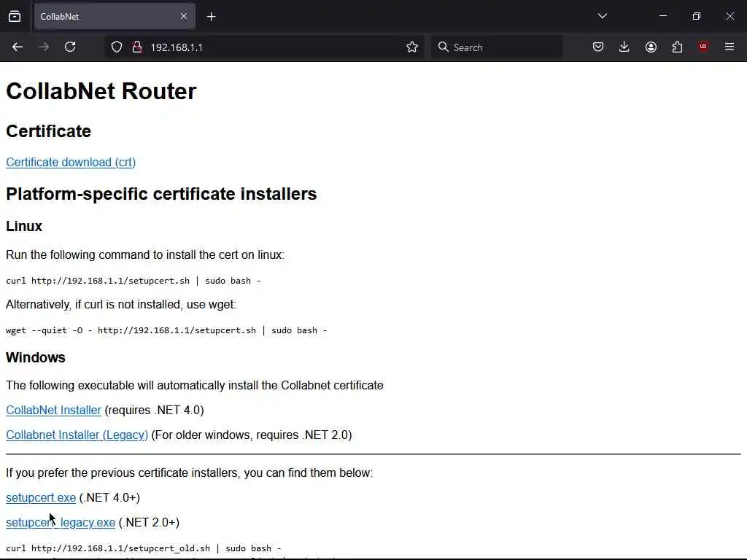
Task: Bookmark this page with star icon
Action: (x=412, y=47)
